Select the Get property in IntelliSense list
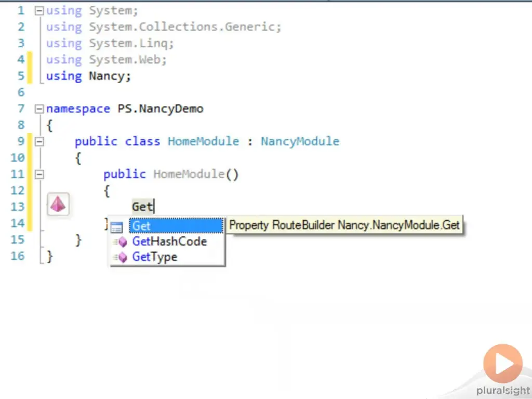 tap(176, 226)
